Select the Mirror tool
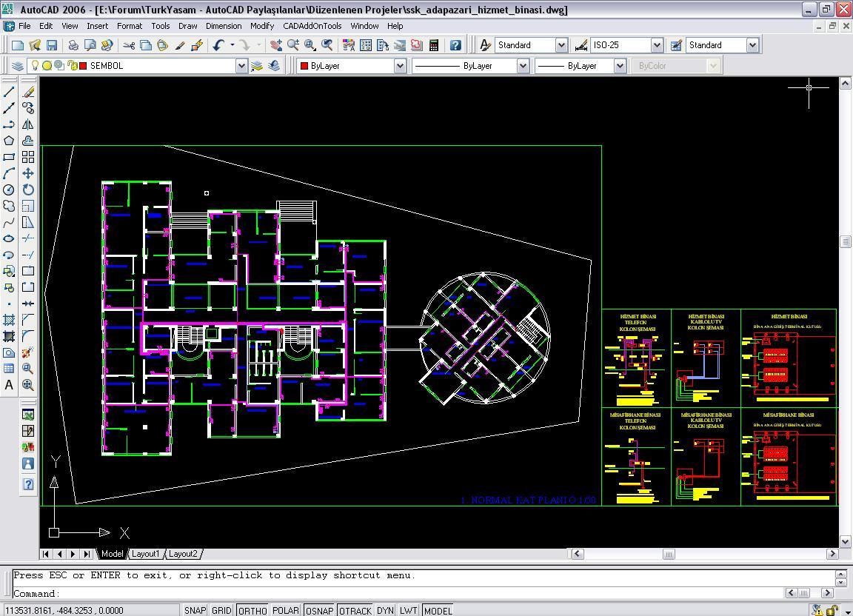Screen dimensions: 853x616 coord(28,124)
